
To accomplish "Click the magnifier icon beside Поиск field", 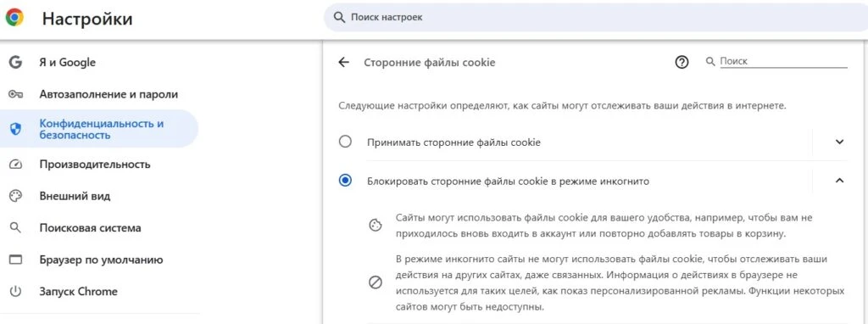I will (x=711, y=62).
